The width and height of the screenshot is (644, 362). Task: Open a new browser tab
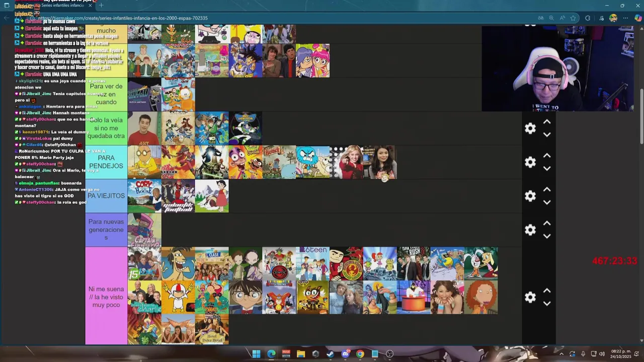click(x=101, y=6)
